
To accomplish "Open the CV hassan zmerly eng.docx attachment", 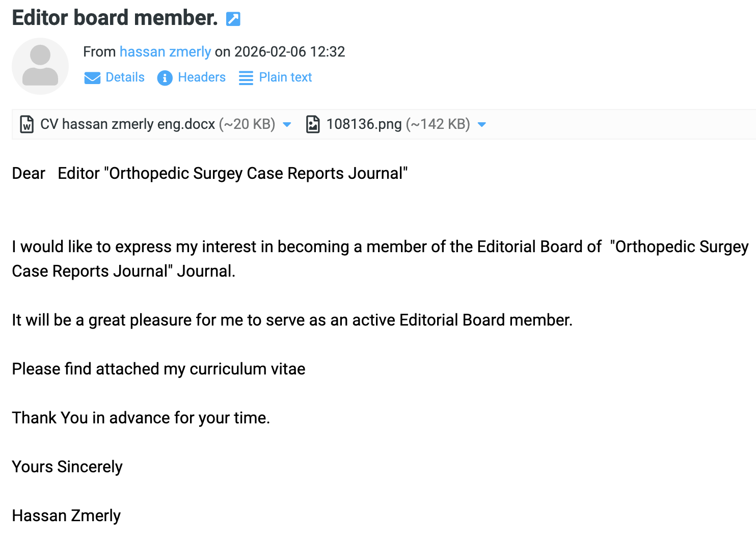I will click(x=127, y=124).
